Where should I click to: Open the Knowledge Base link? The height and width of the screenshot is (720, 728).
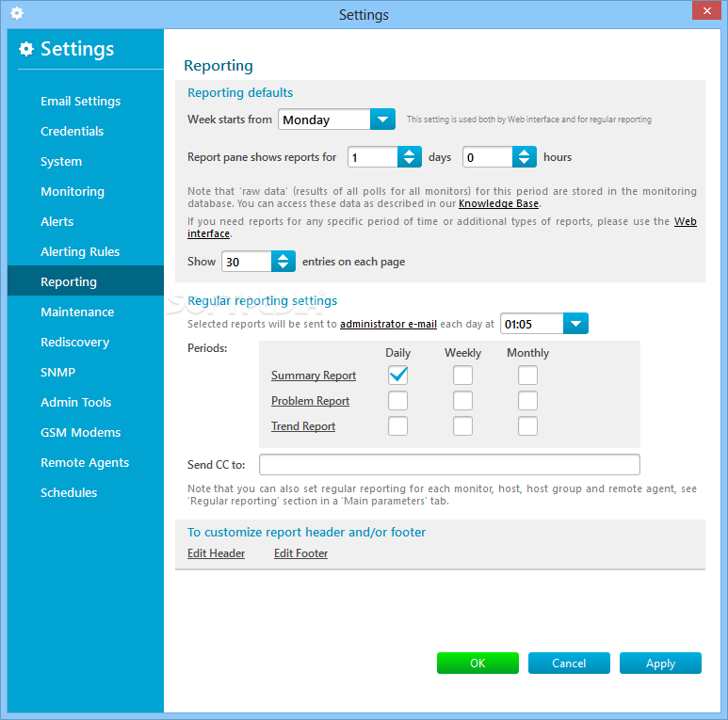coord(498,203)
